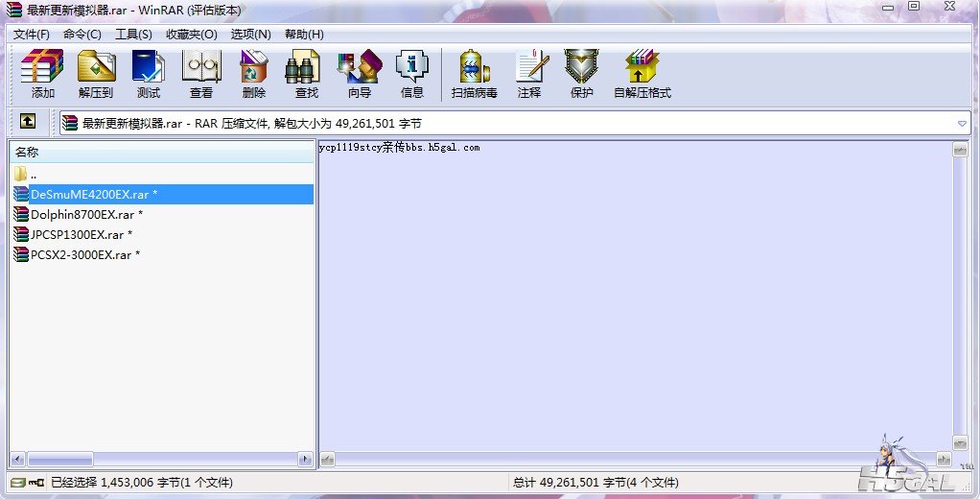This screenshot has width=980, height=499.
Task: Click the parent folder ".." icon
Action: pos(21,175)
